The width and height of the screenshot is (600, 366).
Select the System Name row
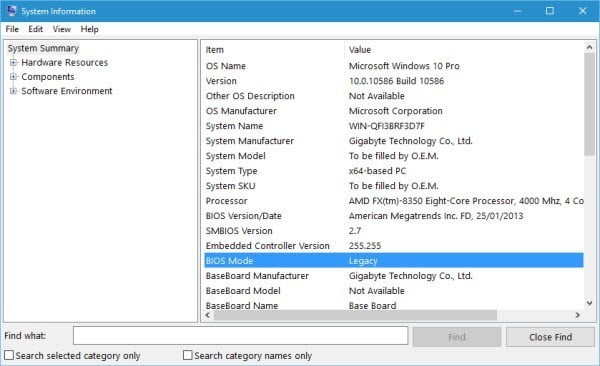394,126
